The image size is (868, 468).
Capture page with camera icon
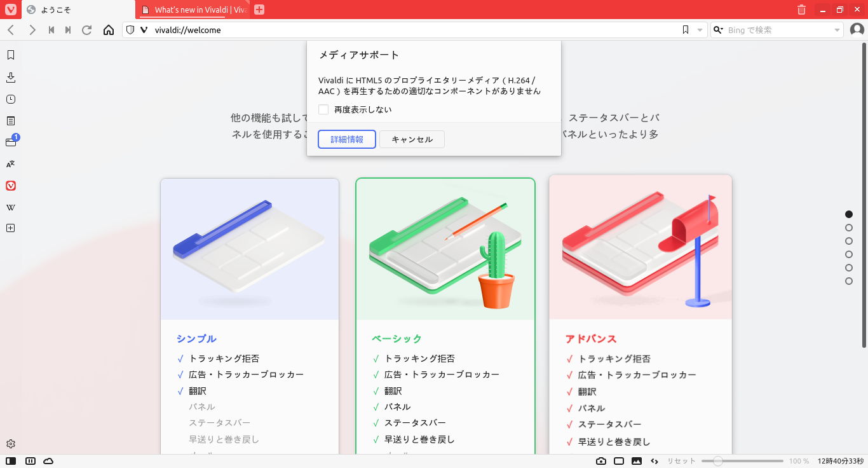[x=601, y=461]
